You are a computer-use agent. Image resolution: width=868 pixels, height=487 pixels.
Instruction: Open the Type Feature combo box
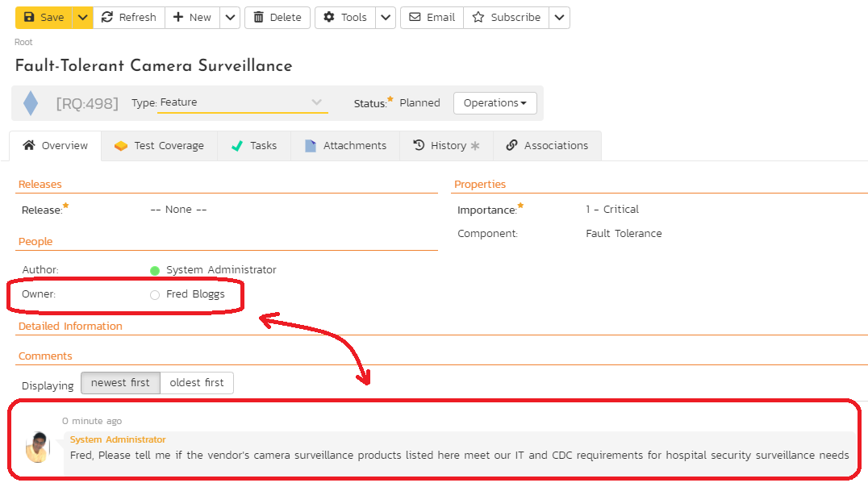coord(242,102)
